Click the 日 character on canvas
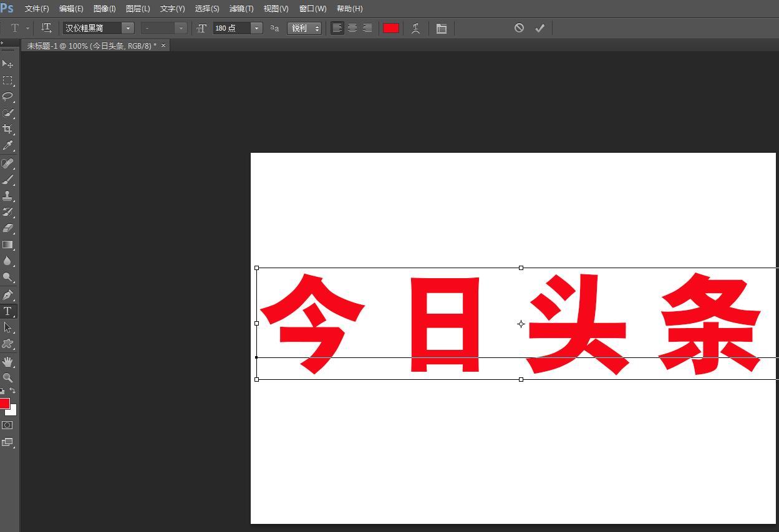Image resolution: width=779 pixels, height=532 pixels. click(445, 324)
